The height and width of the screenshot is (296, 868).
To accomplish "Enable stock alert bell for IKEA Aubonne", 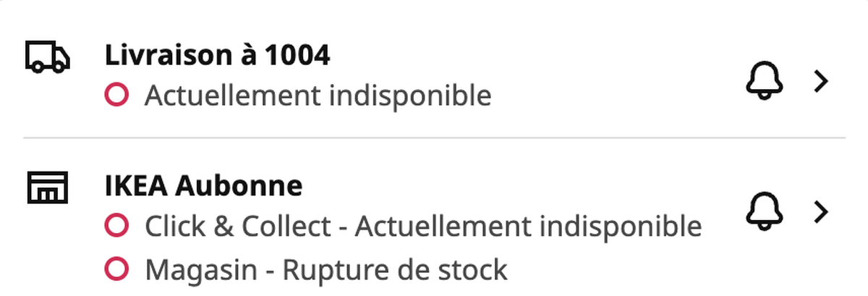I will click(x=765, y=212).
